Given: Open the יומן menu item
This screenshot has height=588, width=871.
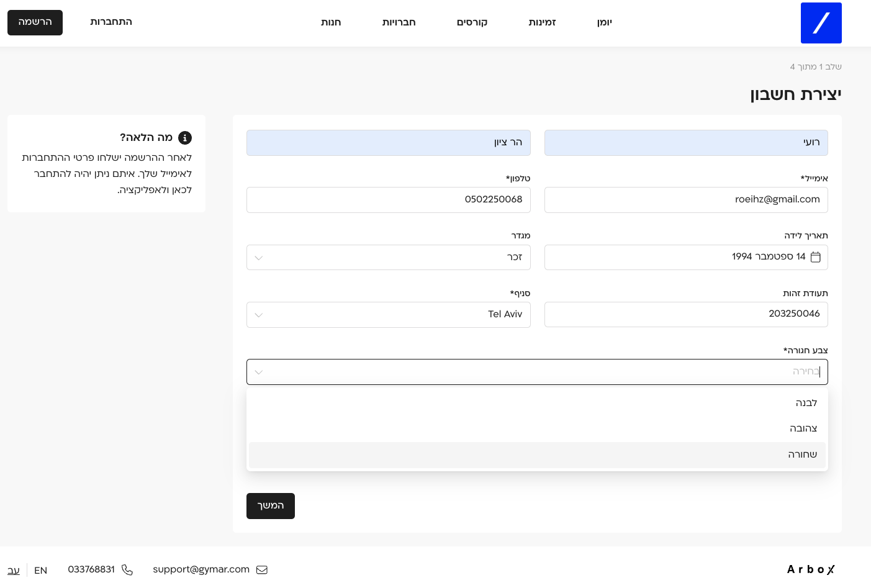Looking at the screenshot, I should click(605, 22).
